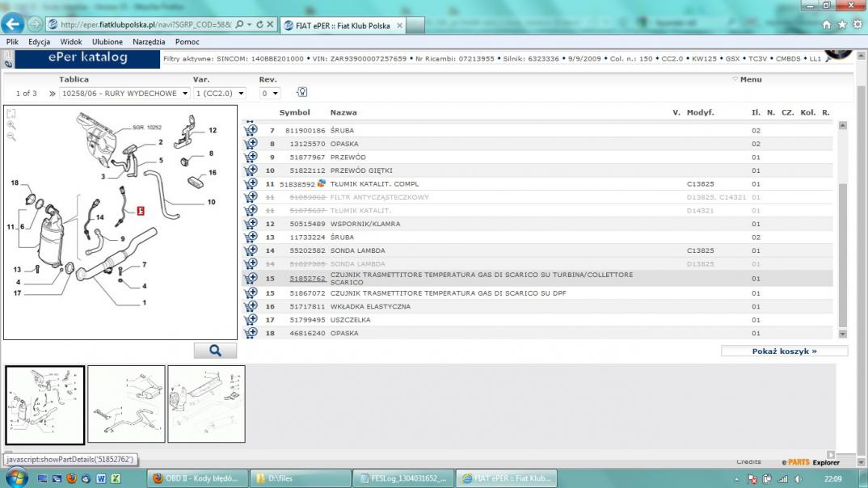
Task: Click Credits link
Action: pyautogui.click(x=748, y=461)
